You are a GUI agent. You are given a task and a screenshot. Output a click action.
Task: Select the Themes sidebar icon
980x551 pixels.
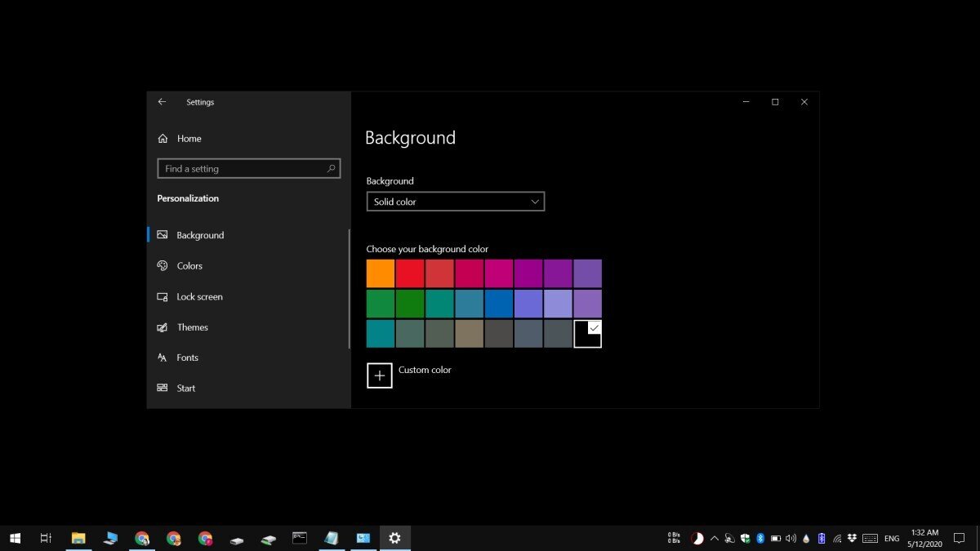click(162, 327)
